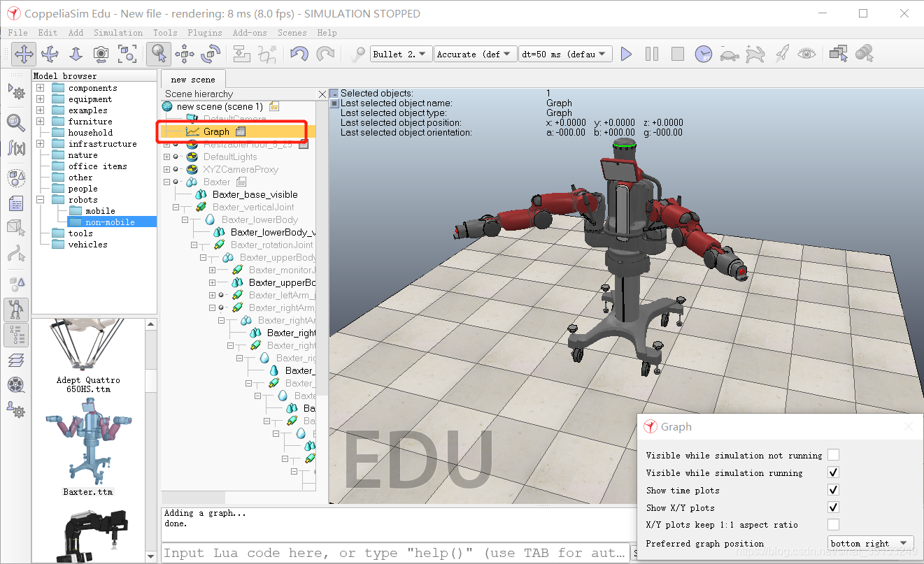Open page selector icon in toolbar
Image resolution: width=924 pixels, height=564 pixels.
(838, 54)
